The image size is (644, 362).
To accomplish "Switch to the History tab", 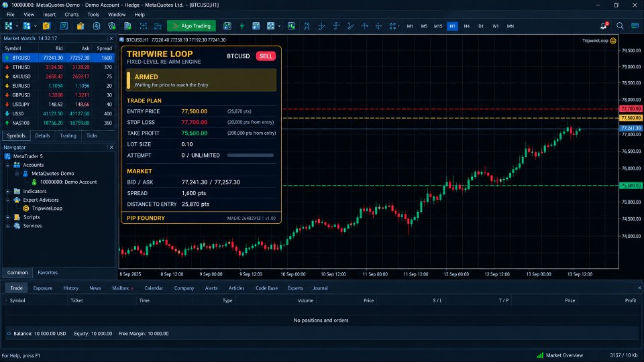I will pyautogui.click(x=70, y=288).
